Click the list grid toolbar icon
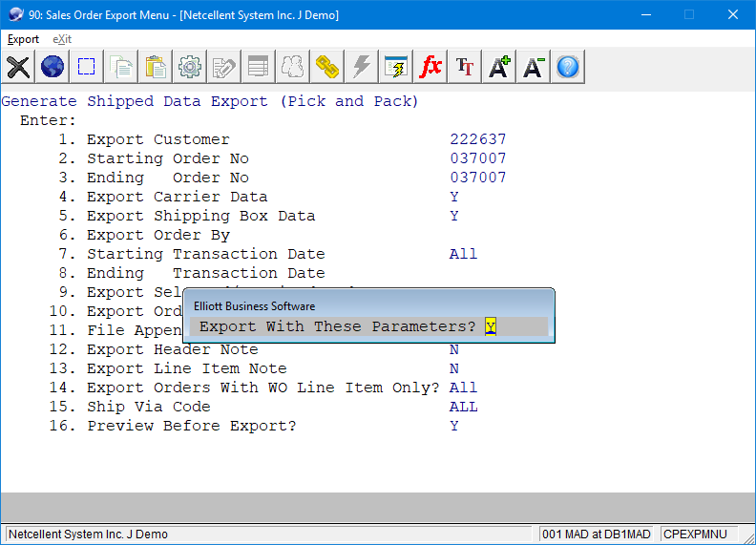756x545 pixels. [x=259, y=67]
